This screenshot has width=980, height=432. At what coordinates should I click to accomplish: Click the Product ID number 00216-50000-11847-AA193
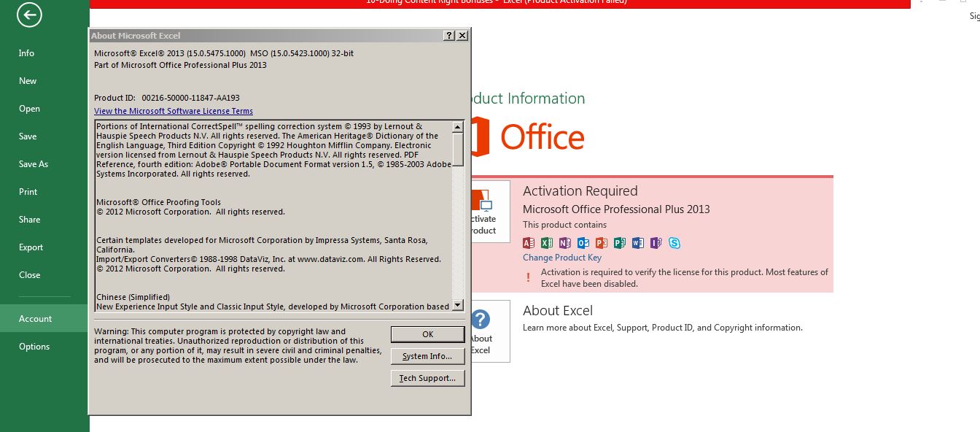[x=191, y=98]
